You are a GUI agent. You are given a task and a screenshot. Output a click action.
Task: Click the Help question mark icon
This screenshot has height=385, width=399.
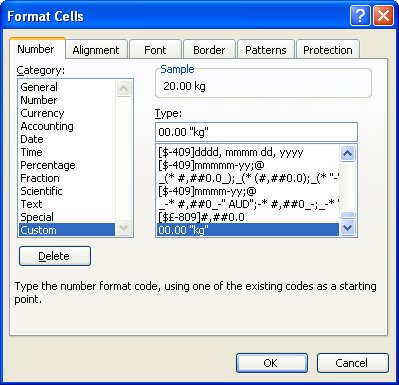(360, 16)
